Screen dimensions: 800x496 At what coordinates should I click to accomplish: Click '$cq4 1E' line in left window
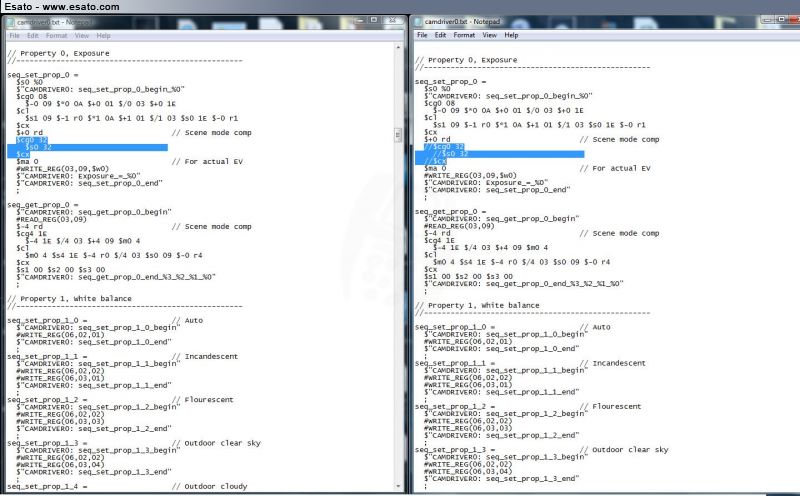pyautogui.click(x=32, y=234)
